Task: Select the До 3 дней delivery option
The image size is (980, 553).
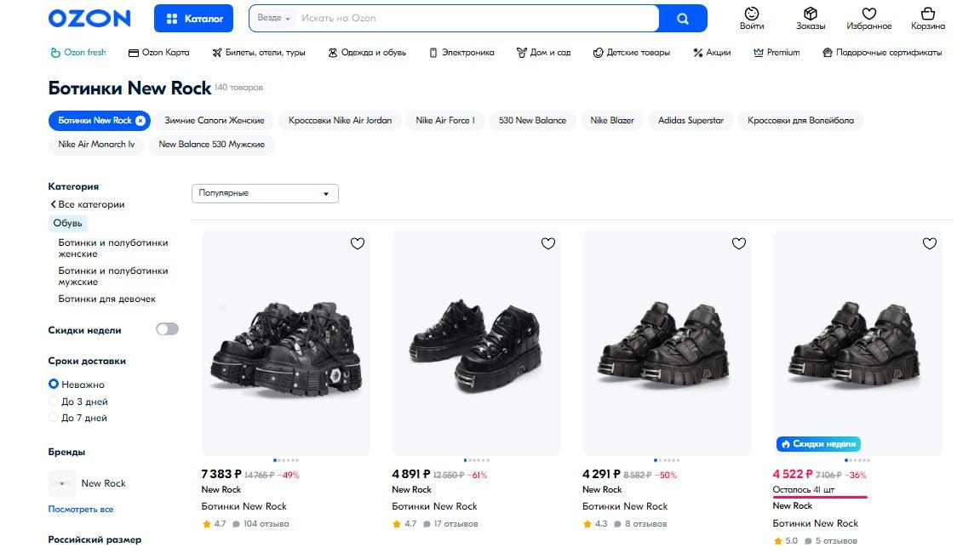Action: (54, 402)
